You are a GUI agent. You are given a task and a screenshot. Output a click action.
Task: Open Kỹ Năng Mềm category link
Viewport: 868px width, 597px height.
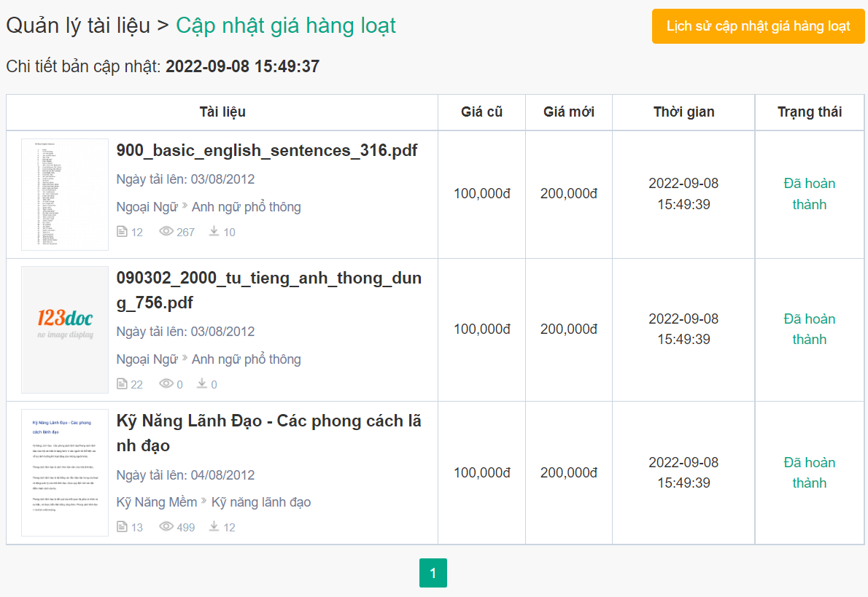point(157,502)
